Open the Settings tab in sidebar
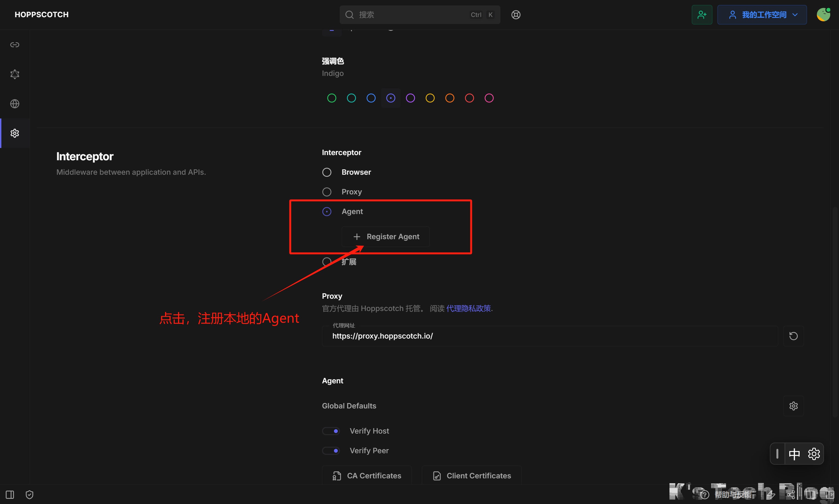Image resolution: width=839 pixels, height=504 pixels. point(14,133)
